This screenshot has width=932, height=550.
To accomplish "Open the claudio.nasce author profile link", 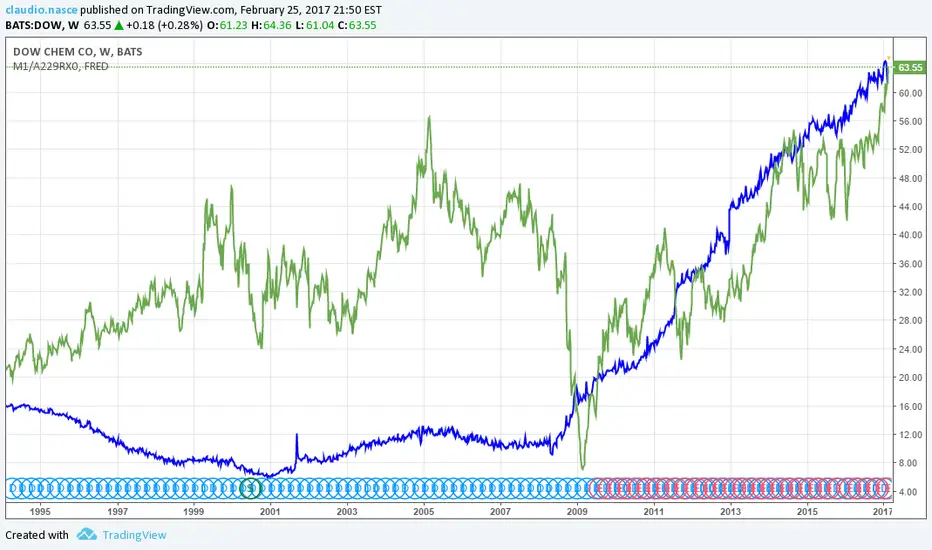I will tap(41, 10).
